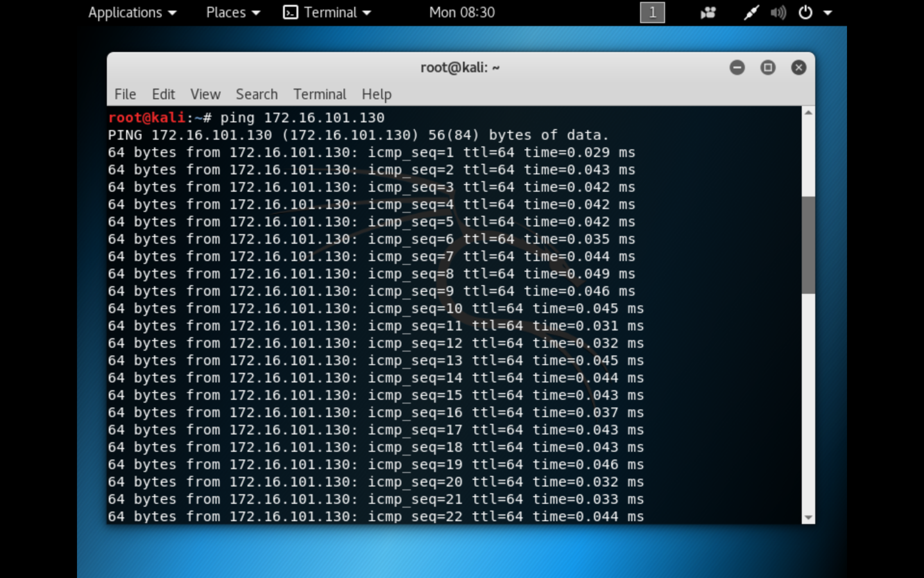Click the icmp_seq=18 output line
Screen dimensions: 924x578
(376, 447)
